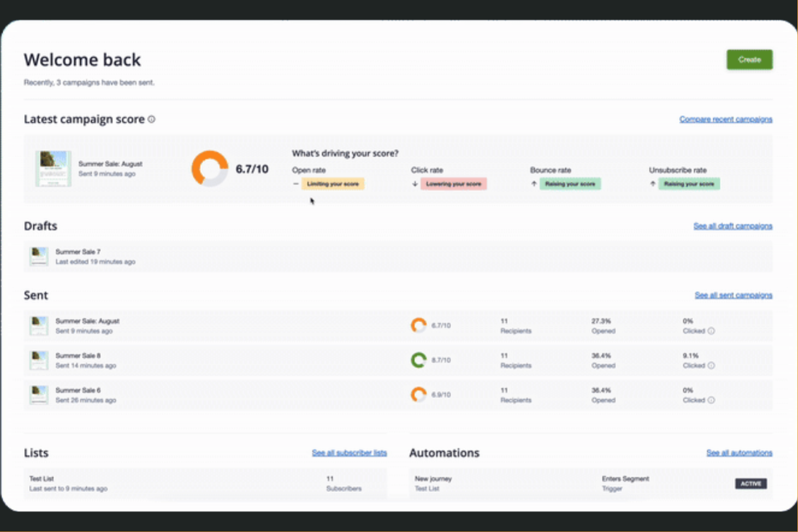Select the green score dial on Summer Sale 8
This screenshot has width=798, height=532.
click(x=418, y=360)
